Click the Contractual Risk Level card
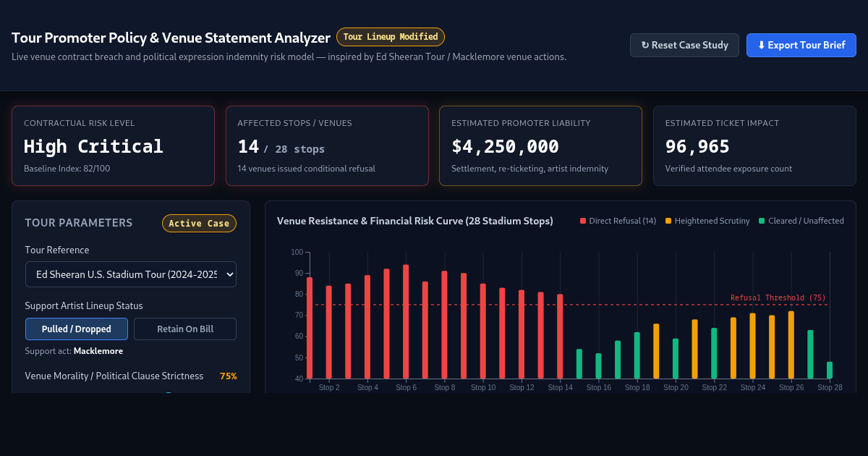 (x=114, y=146)
